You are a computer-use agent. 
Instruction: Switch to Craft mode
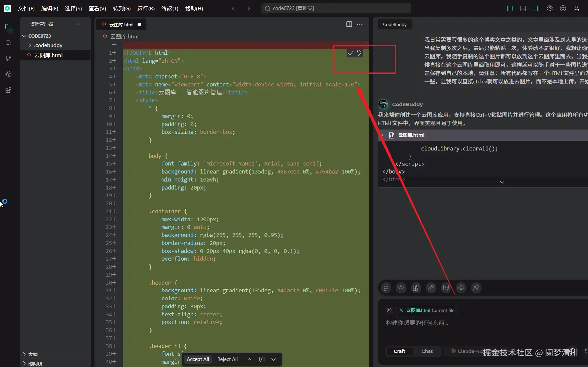coord(399,351)
